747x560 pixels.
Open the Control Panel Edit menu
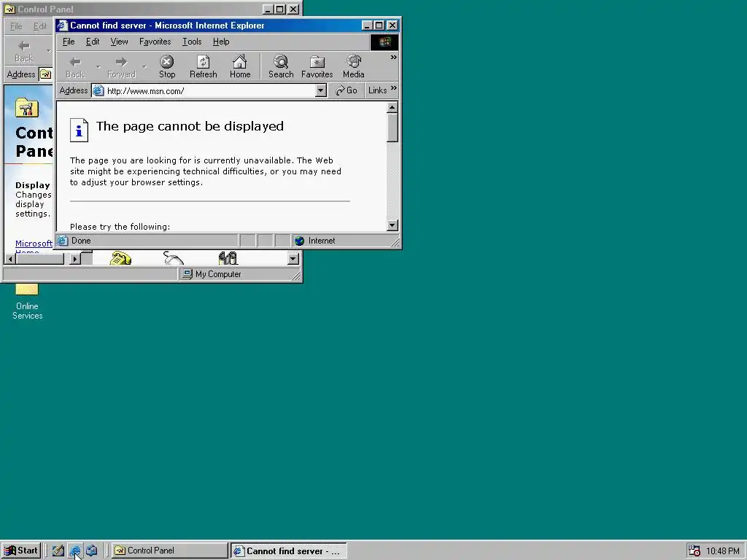tap(40, 26)
